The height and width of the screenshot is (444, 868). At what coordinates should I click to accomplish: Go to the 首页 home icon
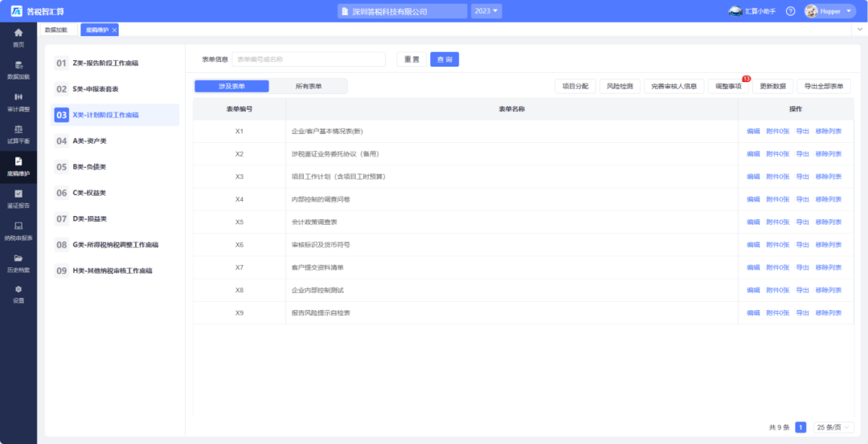tap(18, 33)
